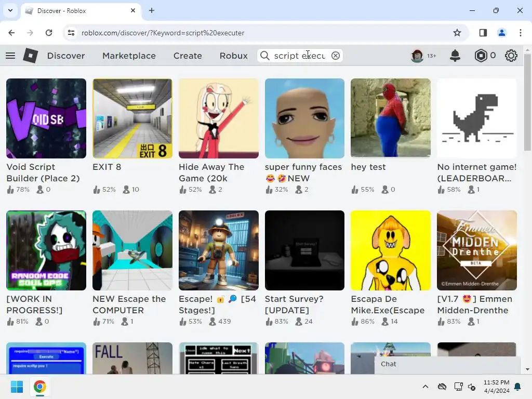Open the Create menu item

coord(188,56)
